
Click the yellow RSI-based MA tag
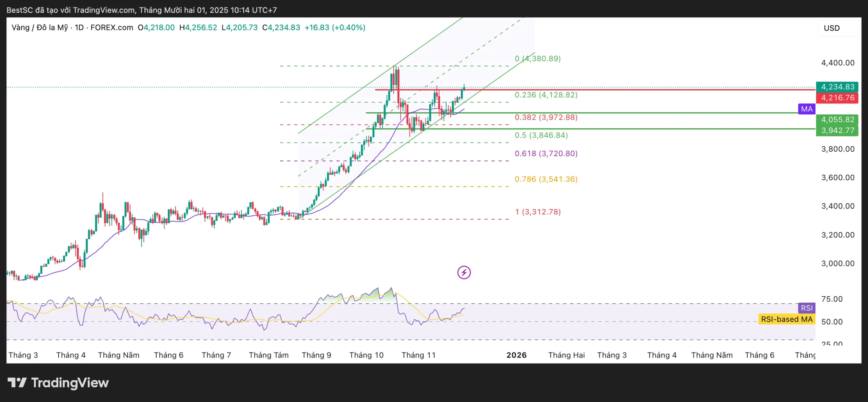tap(786, 319)
